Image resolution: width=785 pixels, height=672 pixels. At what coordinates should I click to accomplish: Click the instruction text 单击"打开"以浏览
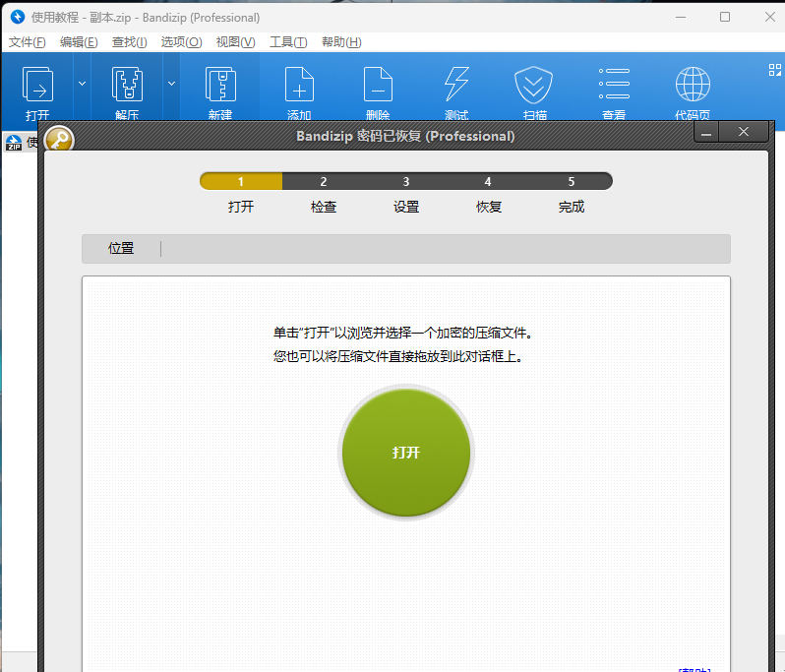coord(402,333)
